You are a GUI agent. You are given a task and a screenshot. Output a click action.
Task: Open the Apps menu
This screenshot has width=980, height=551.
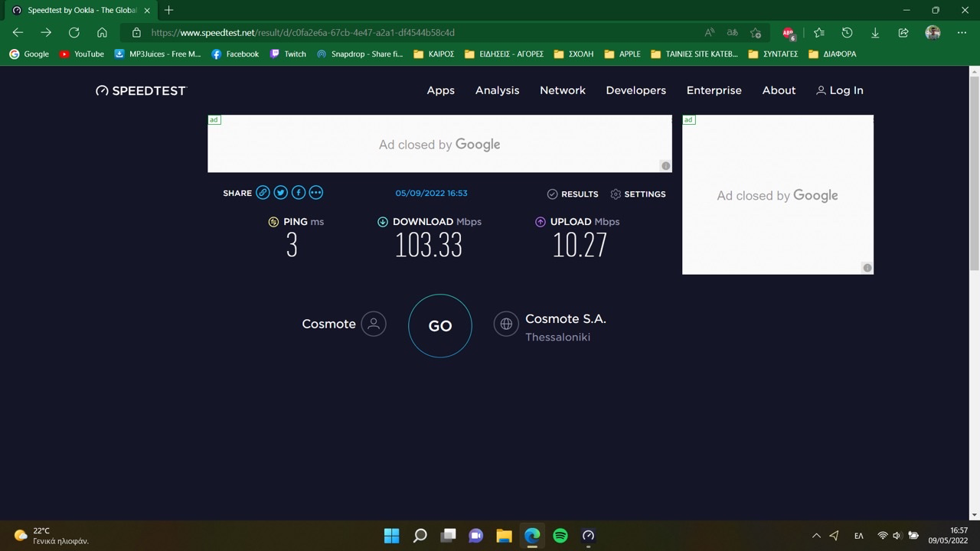point(441,90)
